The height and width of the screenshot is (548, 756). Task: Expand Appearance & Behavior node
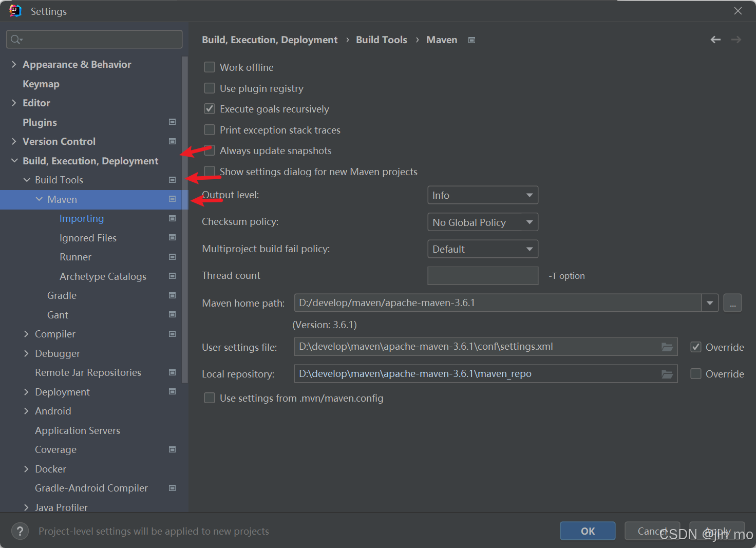14,64
